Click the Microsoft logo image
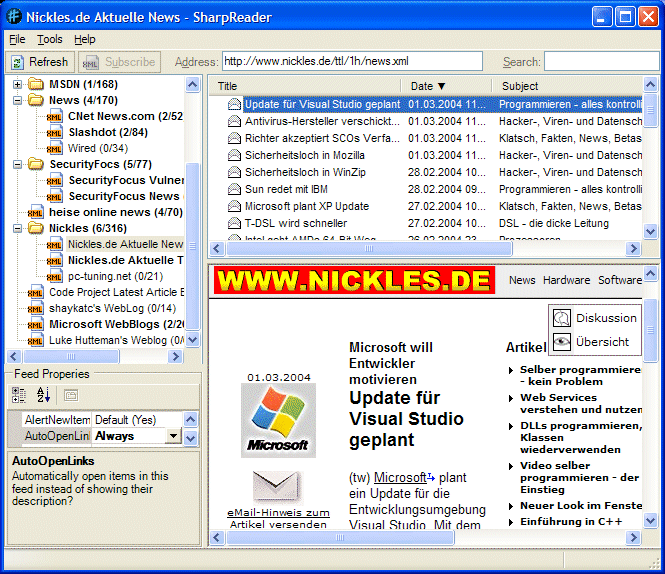The width and height of the screenshot is (665, 574). point(278,420)
